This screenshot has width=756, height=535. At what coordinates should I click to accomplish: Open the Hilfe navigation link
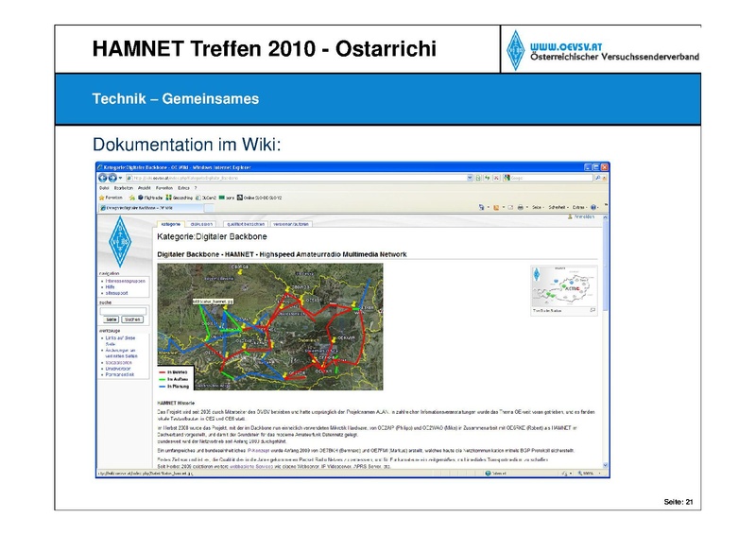(x=110, y=287)
